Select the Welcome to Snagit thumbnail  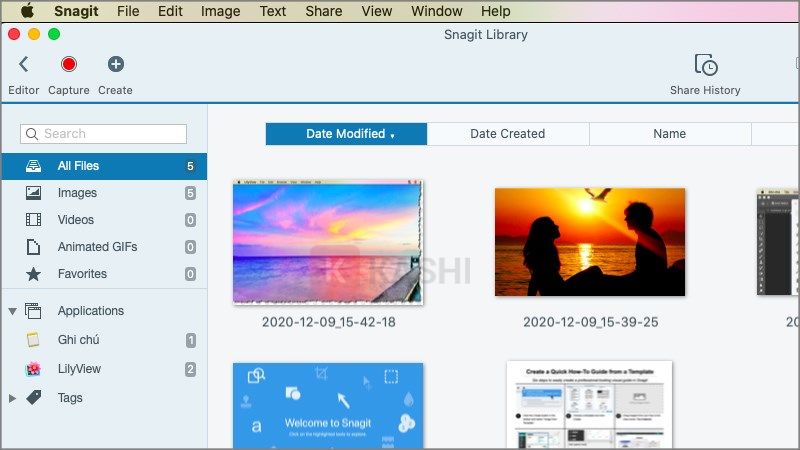(328, 406)
